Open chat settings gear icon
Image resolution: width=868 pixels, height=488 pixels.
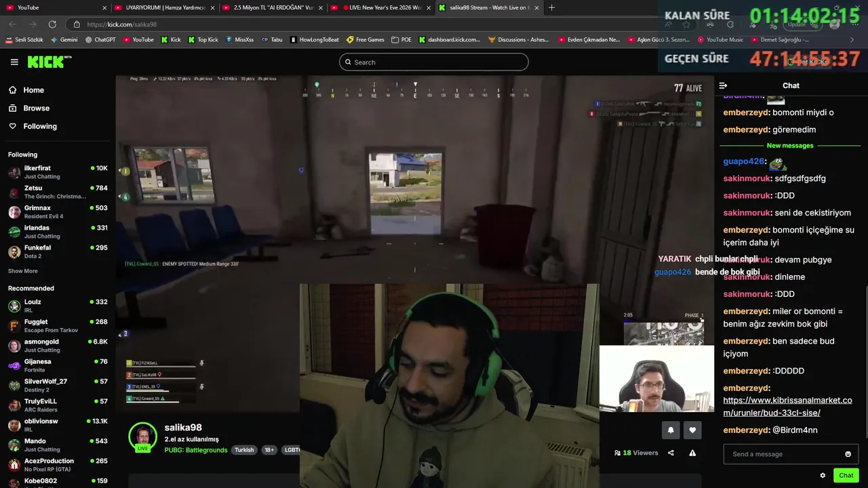pyautogui.click(x=823, y=475)
